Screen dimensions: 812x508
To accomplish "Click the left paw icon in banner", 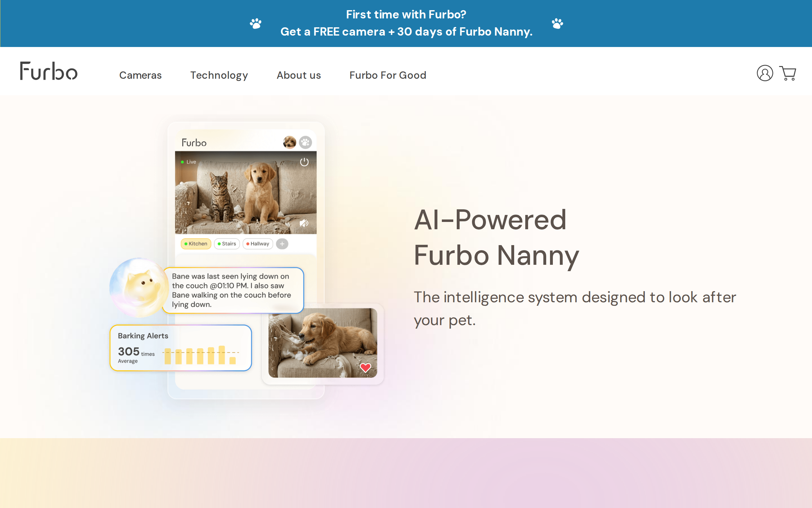I will coord(256,23).
